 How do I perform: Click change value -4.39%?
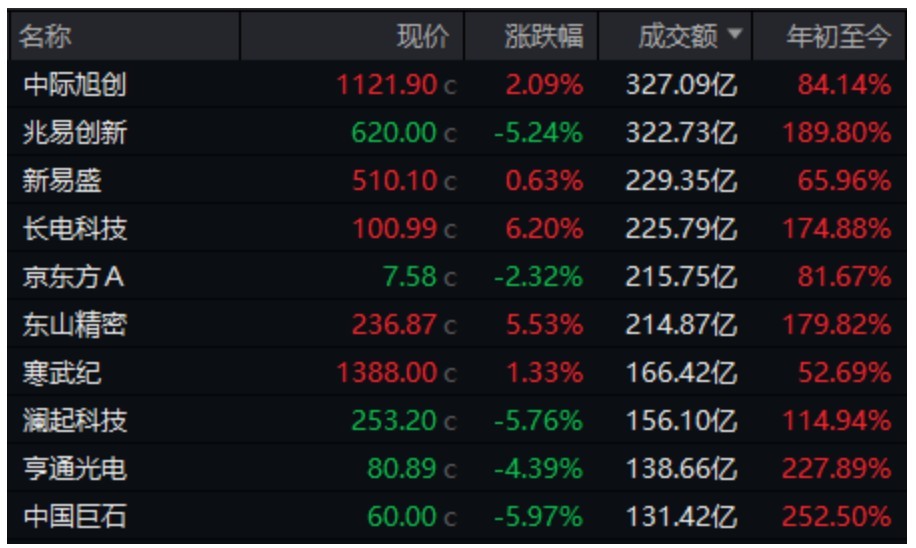539,469
